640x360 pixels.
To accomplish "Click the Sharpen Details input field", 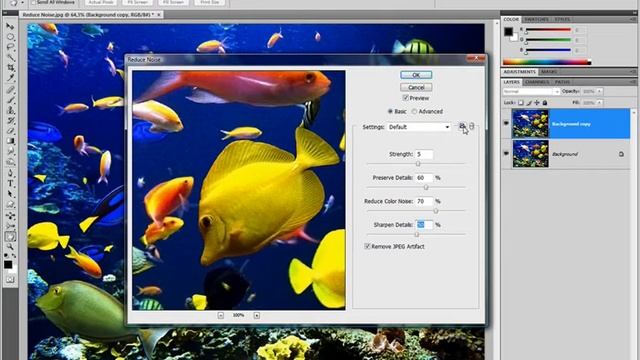I will pos(424,225).
